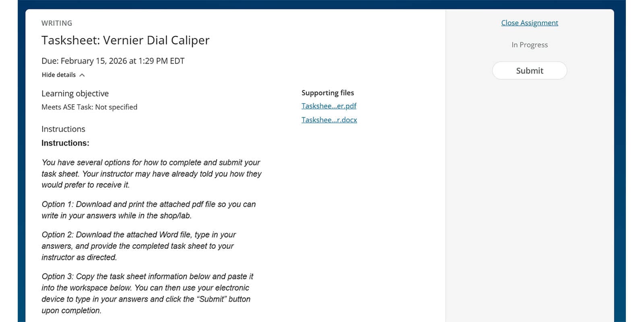Viewport: 644px width, 322px height.
Task: Open the Tasksheet PDF supporting file
Action: coord(328,106)
